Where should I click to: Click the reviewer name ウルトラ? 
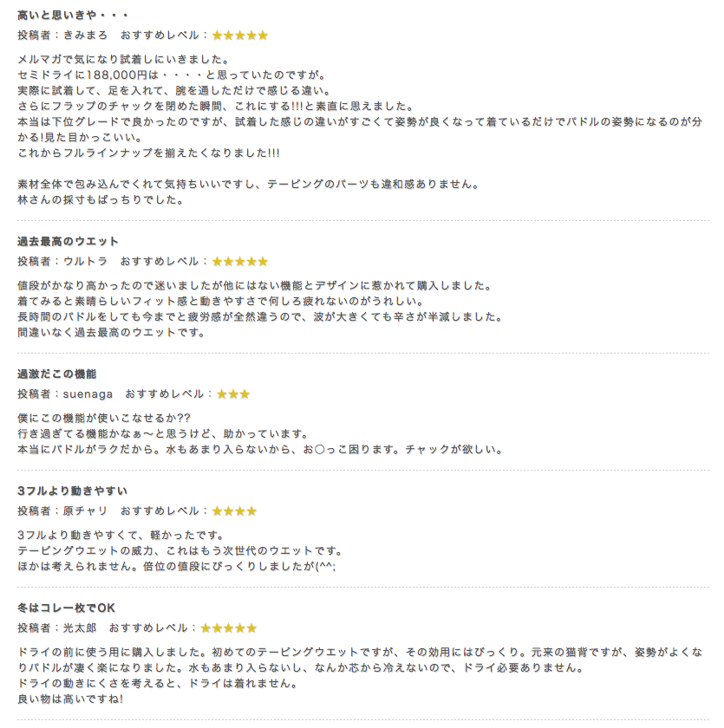pyautogui.click(x=86, y=262)
